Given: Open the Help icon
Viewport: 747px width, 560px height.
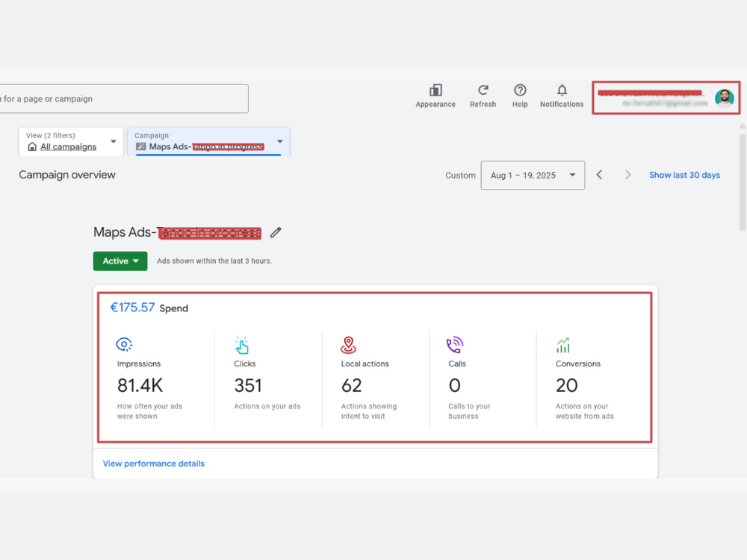Looking at the screenshot, I should pos(520,90).
